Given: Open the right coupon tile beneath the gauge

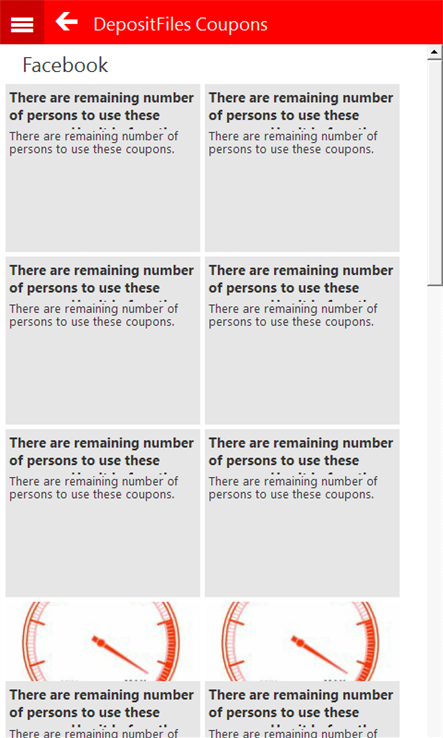Looking at the screenshot, I should 302,710.
